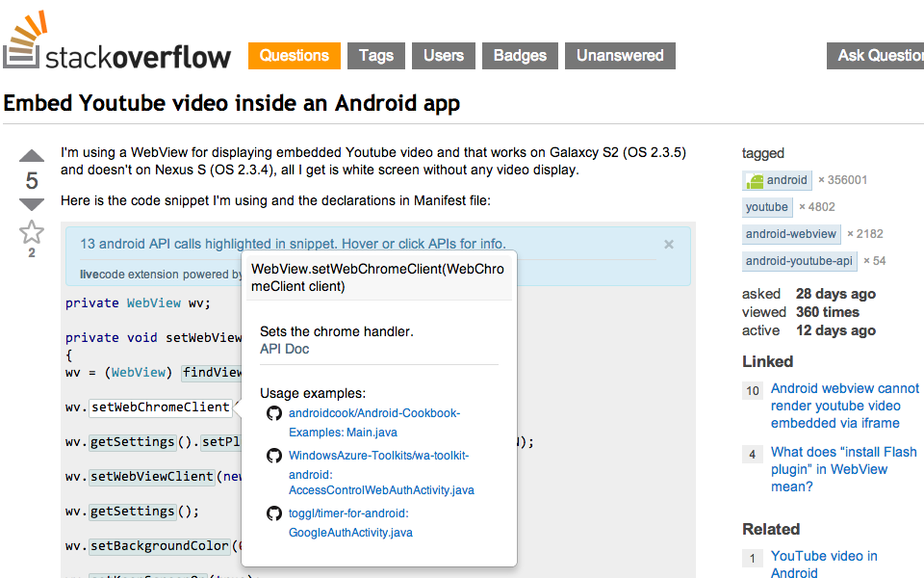Select the android-webview tag
Viewport: 924px width, 578px height.
(x=791, y=234)
